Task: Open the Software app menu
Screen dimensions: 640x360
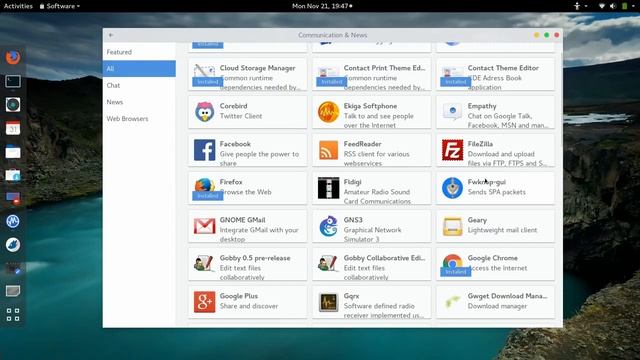Action: coord(60,6)
